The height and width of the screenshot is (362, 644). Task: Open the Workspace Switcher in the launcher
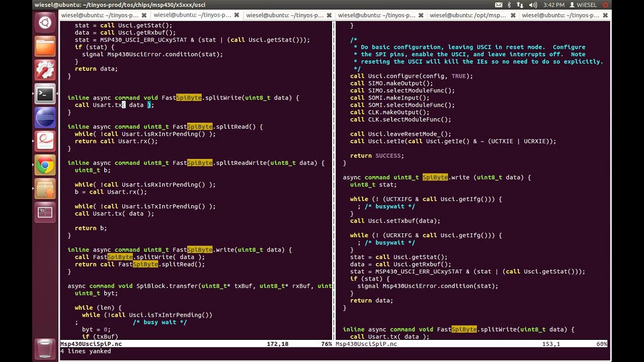pyautogui.click(x=45, y=213)
